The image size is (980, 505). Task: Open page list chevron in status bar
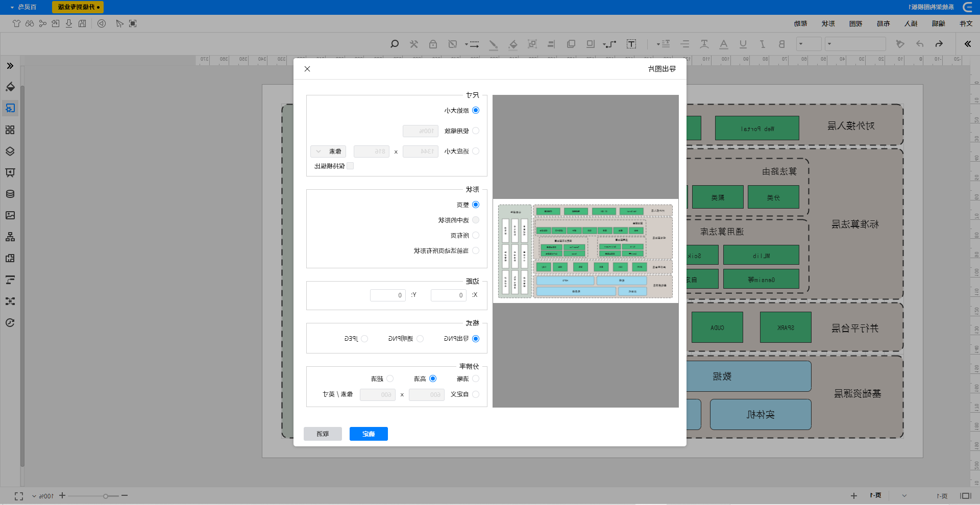(x=904, y=496)
